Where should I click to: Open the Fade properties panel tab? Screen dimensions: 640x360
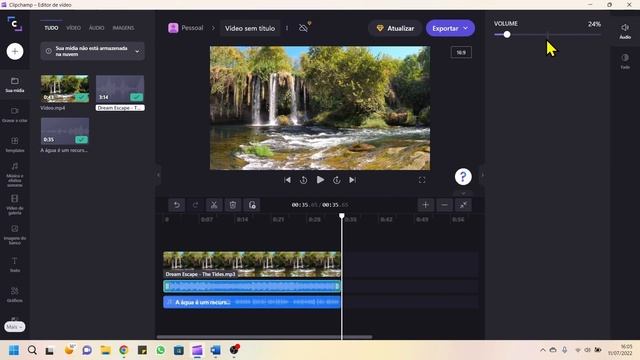625,61
